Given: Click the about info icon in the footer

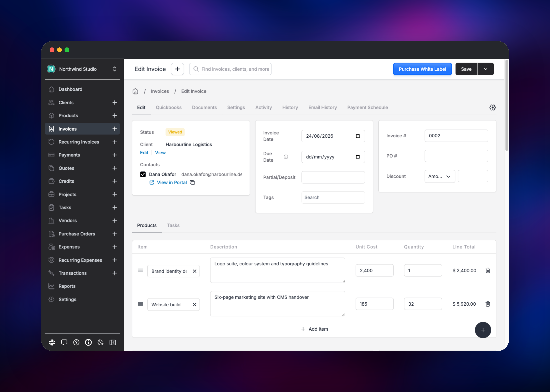Looking at the screenshot, I should tap(88, 342).
